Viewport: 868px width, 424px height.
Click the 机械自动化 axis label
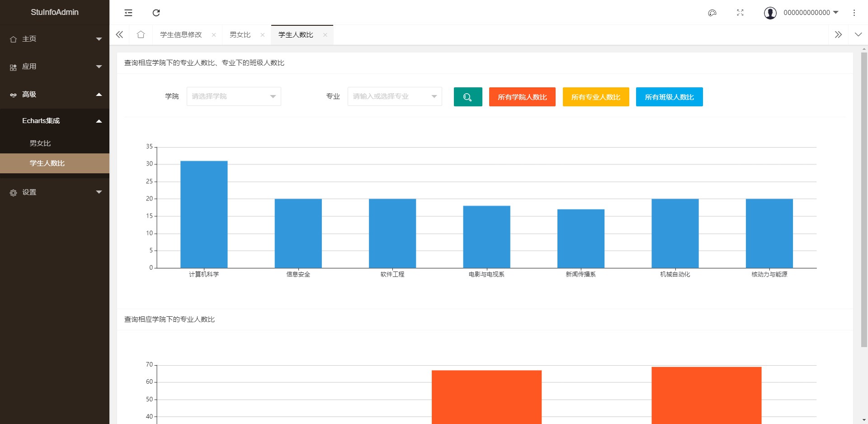pos(675,274)
